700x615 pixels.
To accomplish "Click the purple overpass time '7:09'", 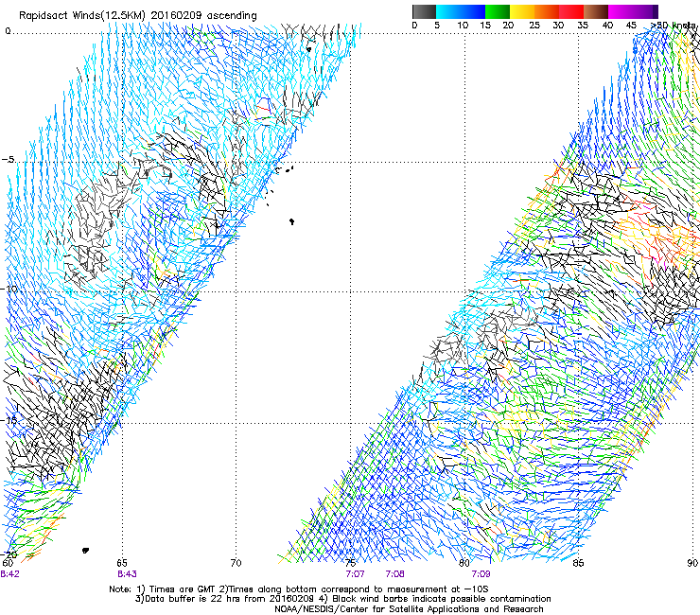I will coord(481,574).
